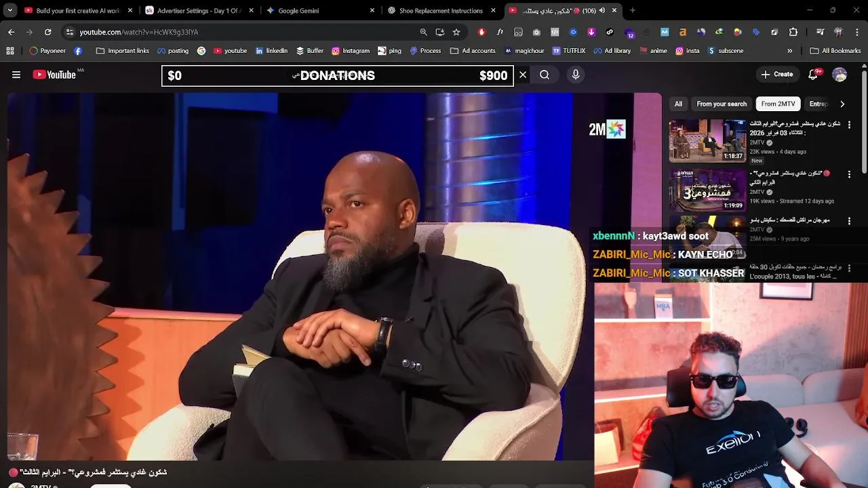Show hidden bookmarks with chevron
The height and width of the screenshot is (488, 868).
[789, 51]
